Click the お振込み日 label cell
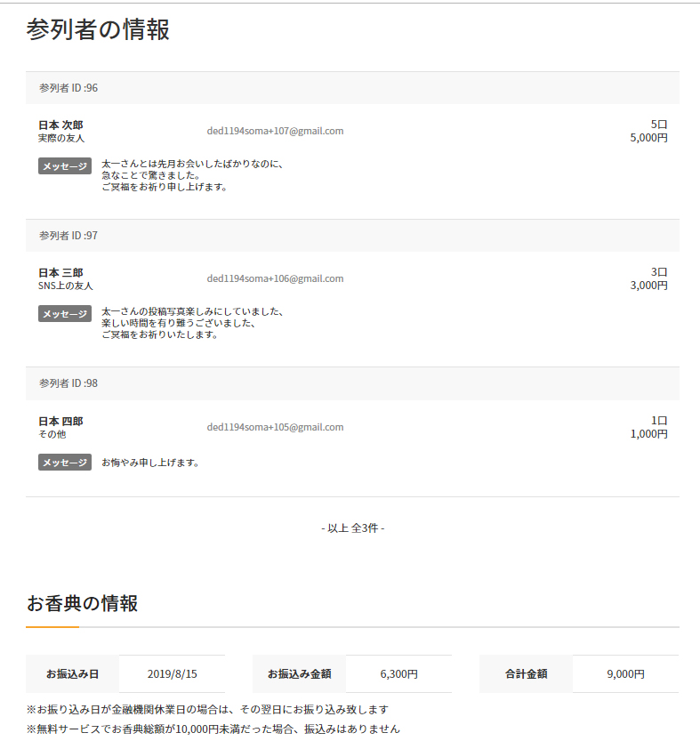700x749 pixels. click(x=73, y=674)
